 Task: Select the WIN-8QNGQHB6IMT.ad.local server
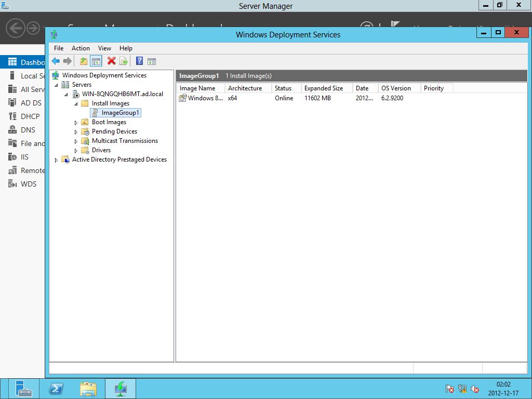click(x=123, y=94)
